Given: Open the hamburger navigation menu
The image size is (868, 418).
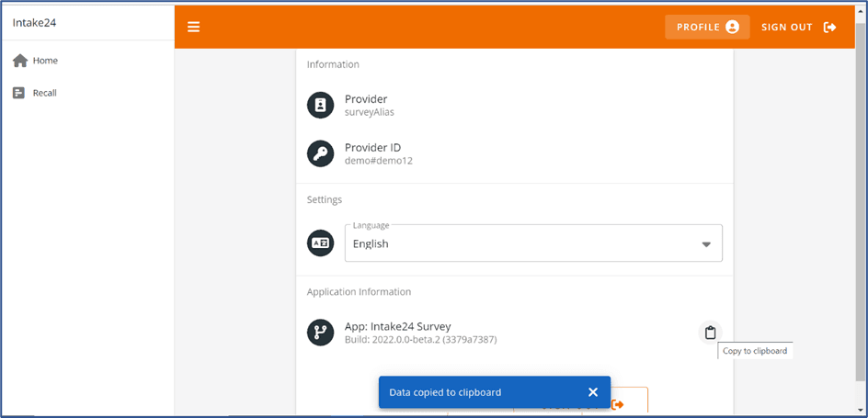Looking at the screenshot, I should coord(193,27).
